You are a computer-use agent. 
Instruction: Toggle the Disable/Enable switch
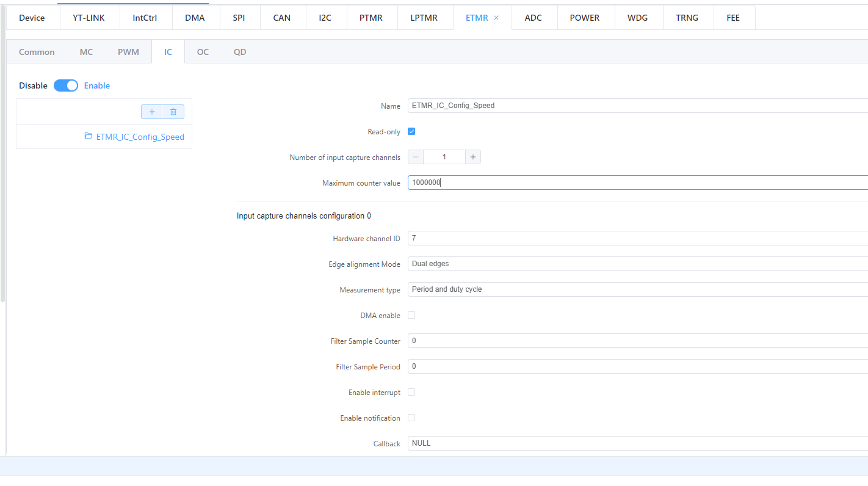click(x=66, y=85)
